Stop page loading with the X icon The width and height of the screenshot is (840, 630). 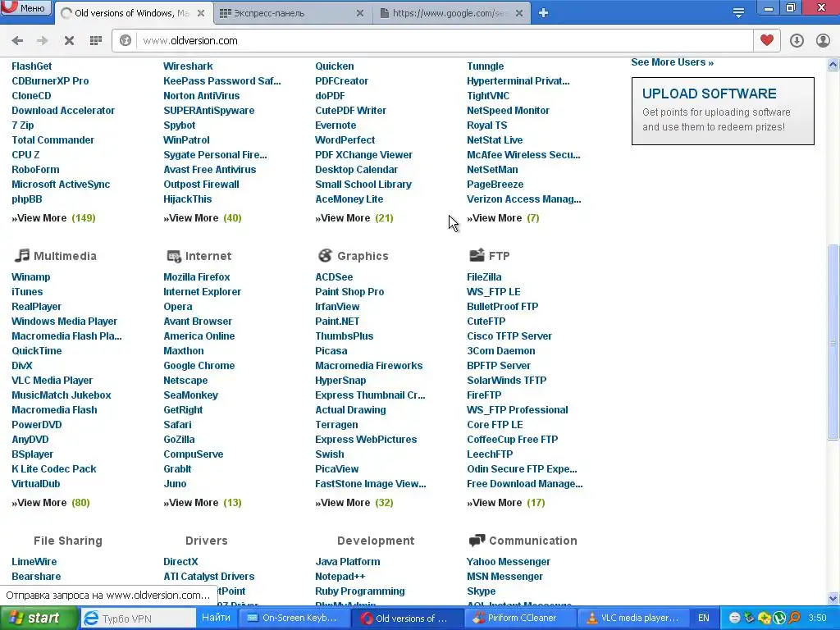point(69,41)
